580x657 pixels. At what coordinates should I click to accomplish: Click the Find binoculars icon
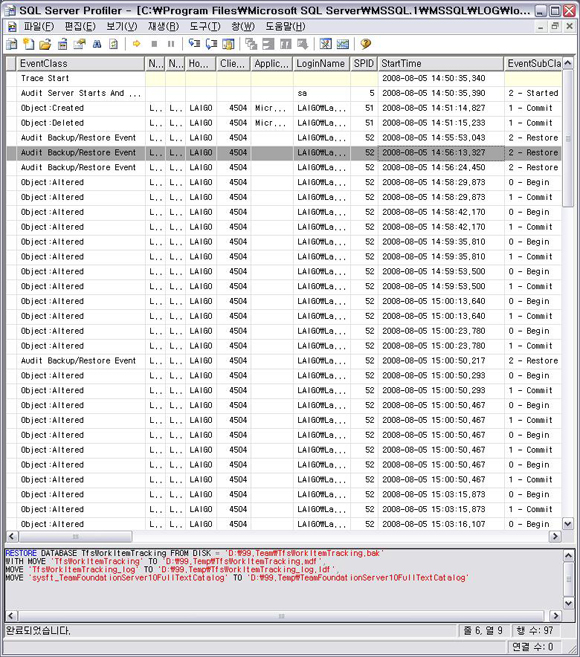(x=97, y=44)
